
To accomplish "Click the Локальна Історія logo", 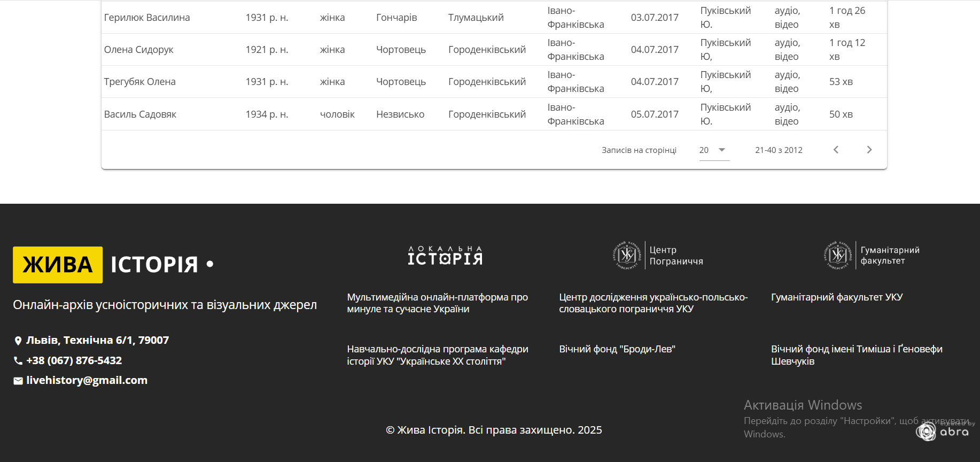I will pos(445,256).
